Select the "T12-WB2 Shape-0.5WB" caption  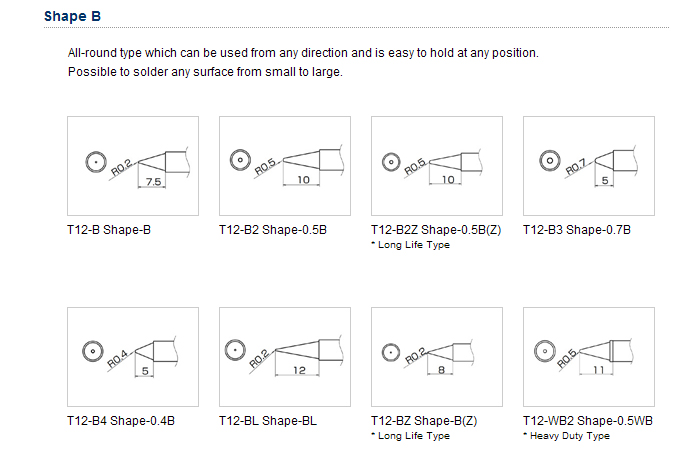583,421
